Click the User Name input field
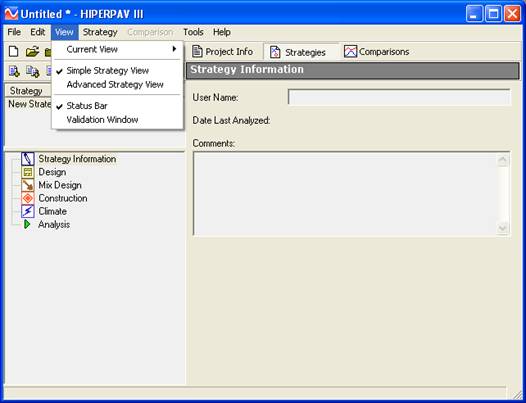Screen dimensions: 526x403 point(399,98)
